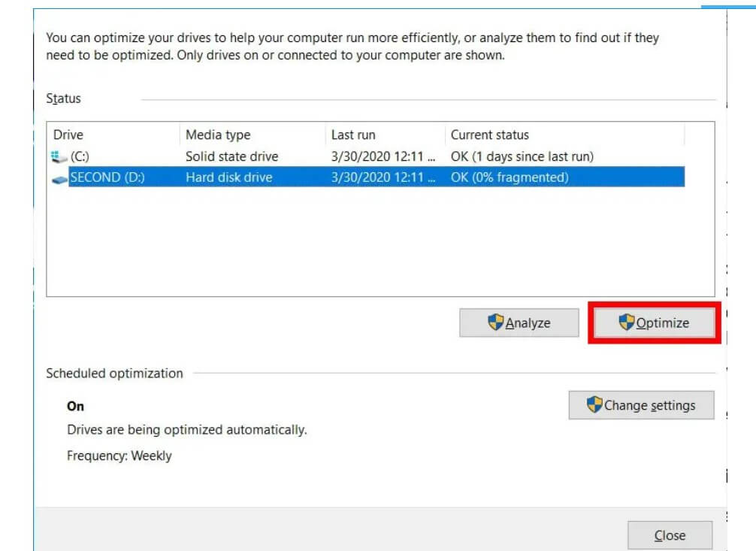
Task: Click the SECOND (D:) hard disk icon
Action: coord(60,178)
